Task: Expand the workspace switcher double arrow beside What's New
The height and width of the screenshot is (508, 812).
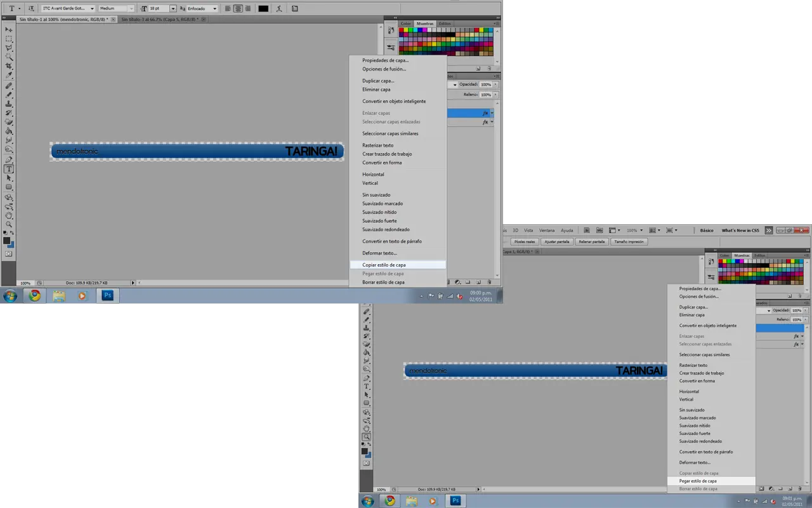Action: tap(769, 231)
